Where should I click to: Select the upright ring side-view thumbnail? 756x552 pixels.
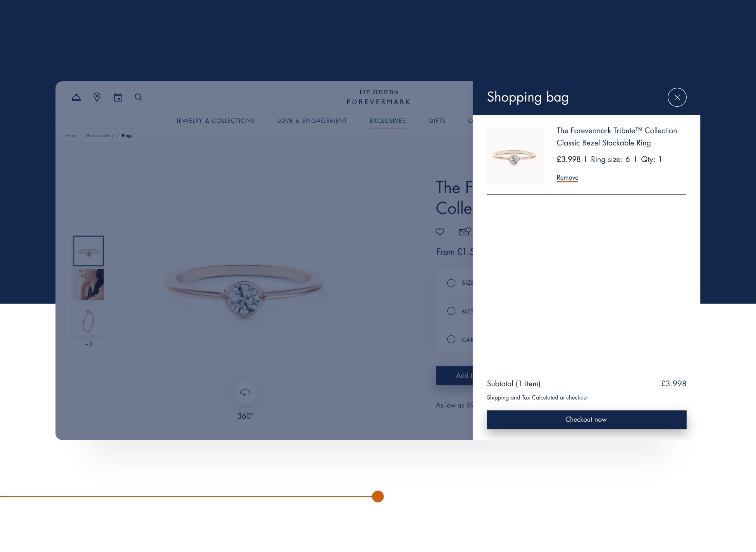point(89,320)
